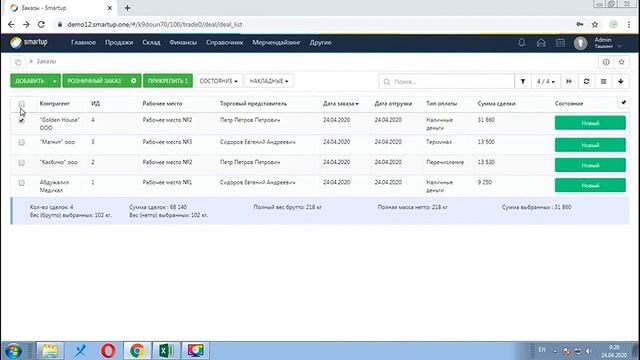Click the copy icon beside Заказы breadcrumb
640x360 pixels.
click(18, 62)
